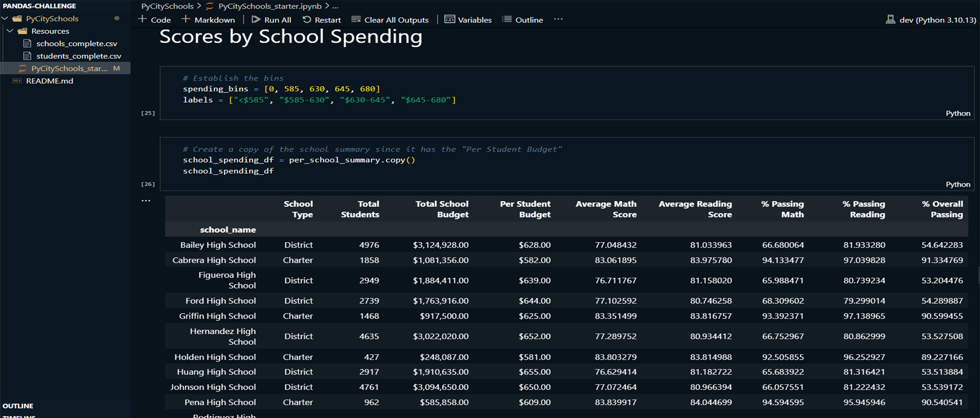The height and width of the screenshot is (418, 980).
Task: Open students_complete.csv file
Action: (x=78, y=56)
